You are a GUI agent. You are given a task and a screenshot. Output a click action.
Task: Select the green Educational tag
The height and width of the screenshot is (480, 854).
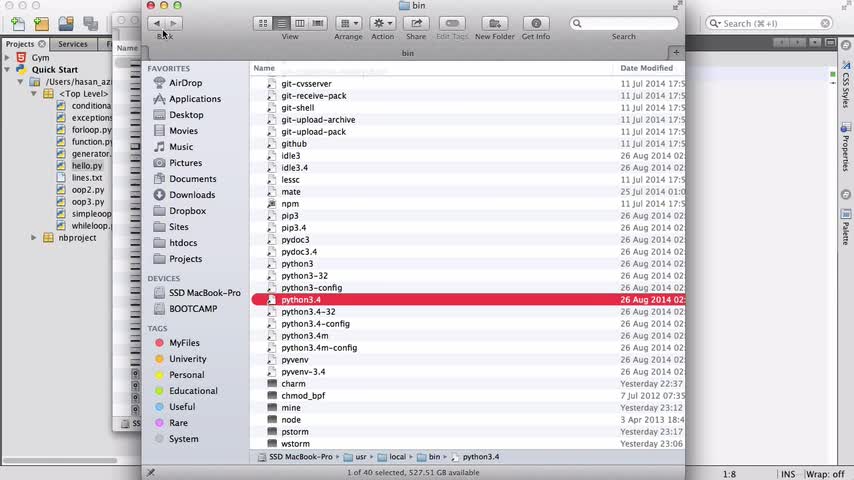(x=193, y=391)
